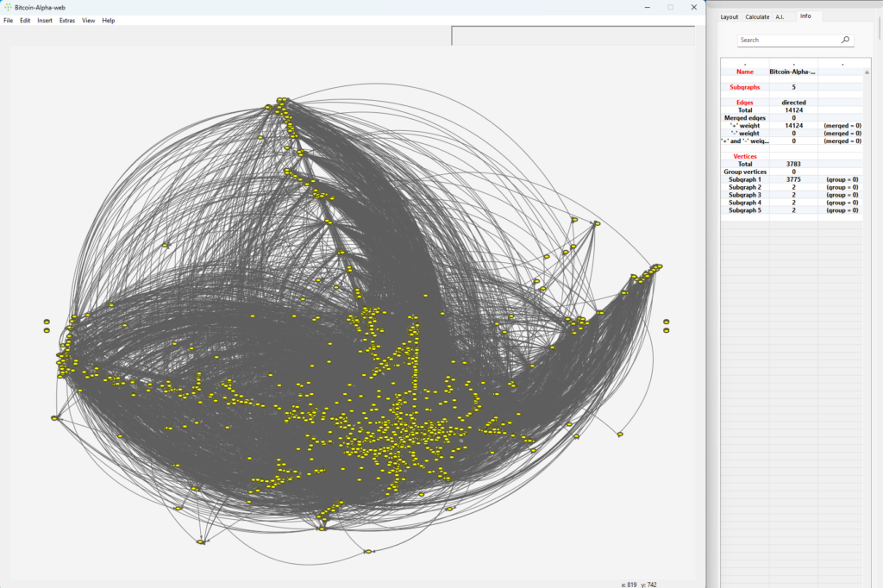
Task: Select the Subgraph 1 row in the table
Action: coord(745,179)
